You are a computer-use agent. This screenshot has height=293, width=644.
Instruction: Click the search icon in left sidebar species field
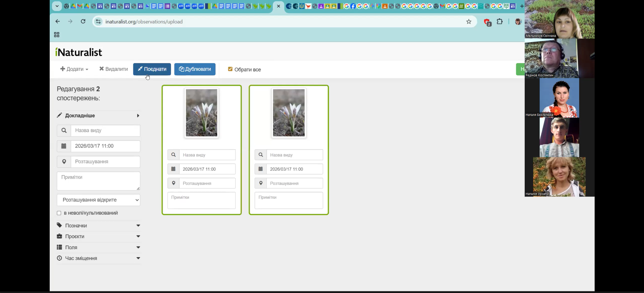[x=64, y=130]
